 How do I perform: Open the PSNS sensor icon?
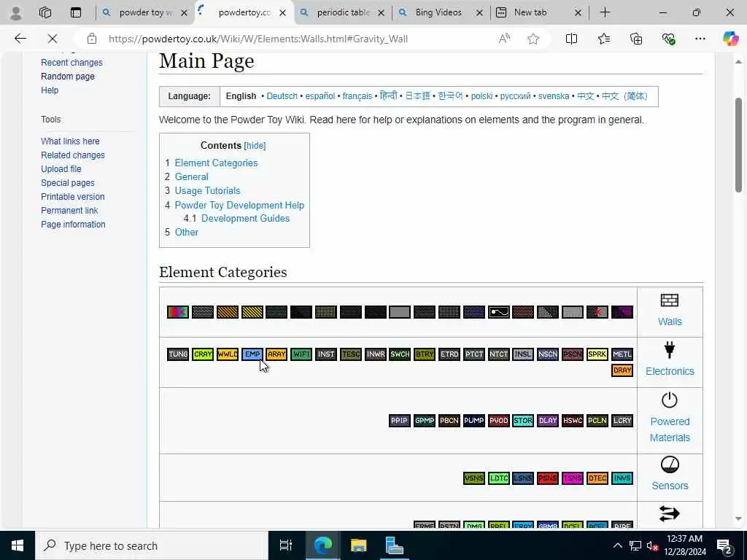[548, 478]
